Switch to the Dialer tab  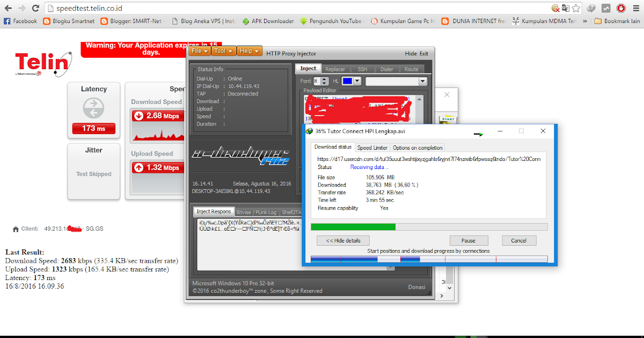coord(387,69)
